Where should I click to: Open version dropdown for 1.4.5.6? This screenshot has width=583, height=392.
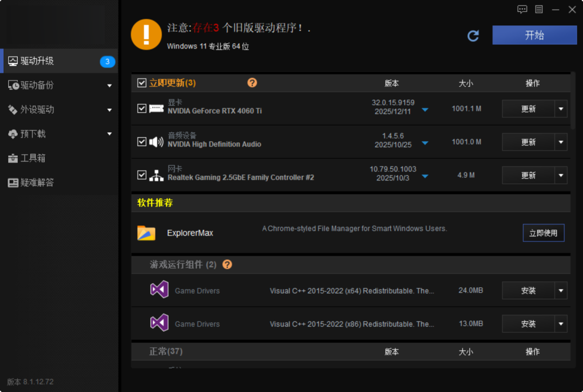(425, 143)
